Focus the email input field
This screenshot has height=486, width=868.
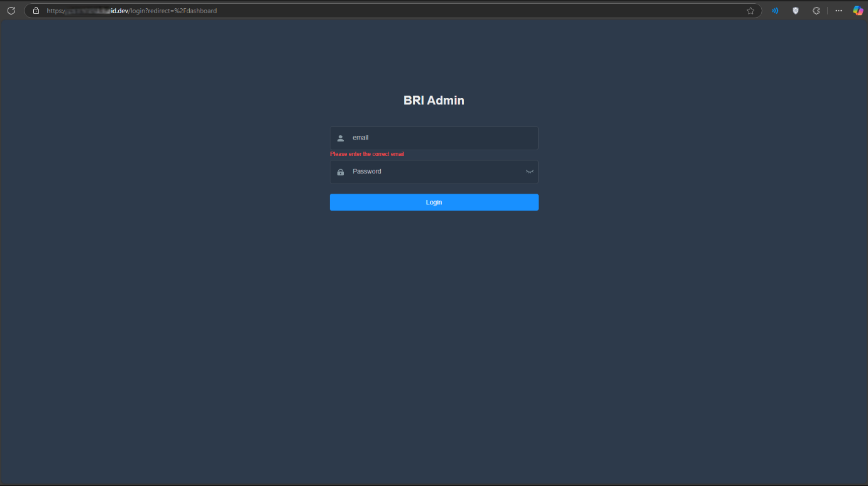440,138
